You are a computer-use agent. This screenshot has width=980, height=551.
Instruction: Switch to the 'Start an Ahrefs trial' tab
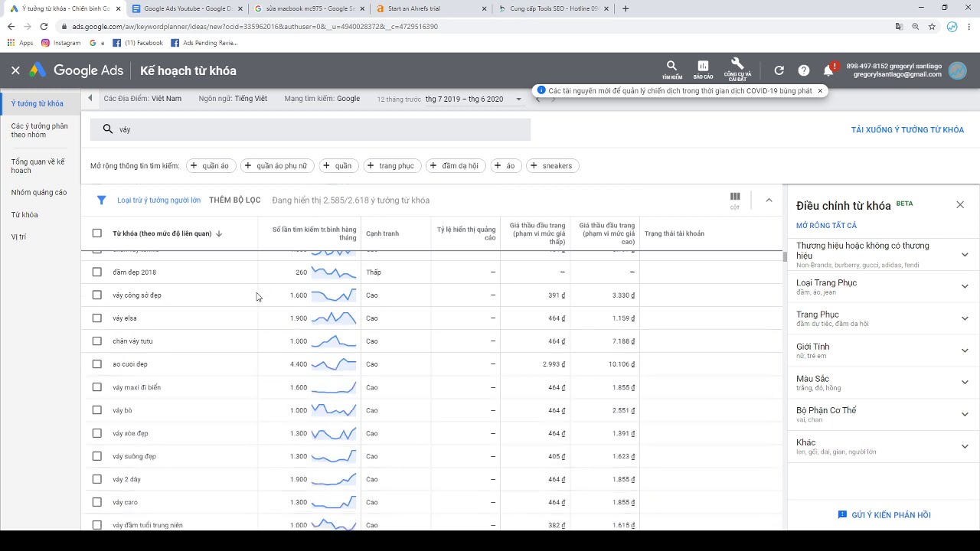tap(430, 8)
